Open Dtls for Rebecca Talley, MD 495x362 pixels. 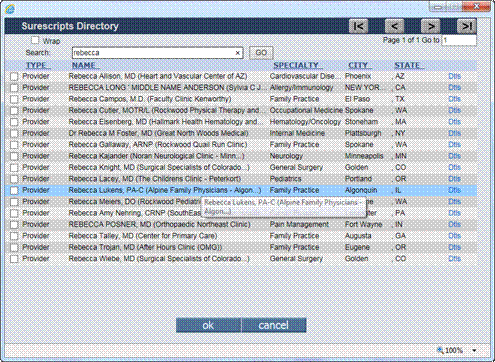(454, 236)
